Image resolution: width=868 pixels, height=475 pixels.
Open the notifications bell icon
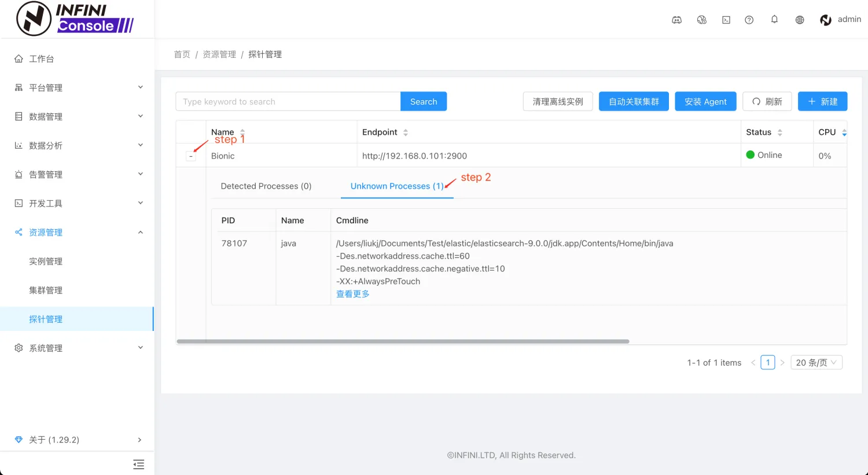(774, 19)
